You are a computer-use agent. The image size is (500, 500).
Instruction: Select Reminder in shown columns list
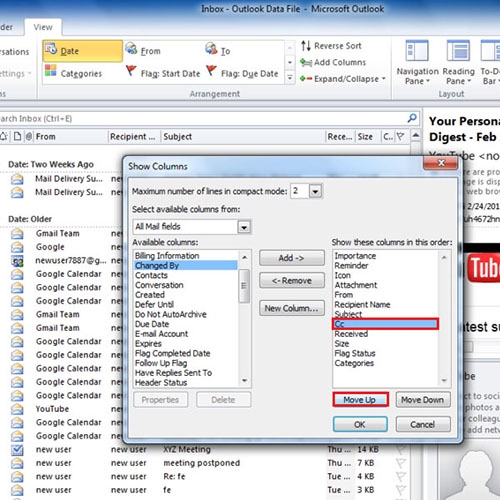click(386, 265)
